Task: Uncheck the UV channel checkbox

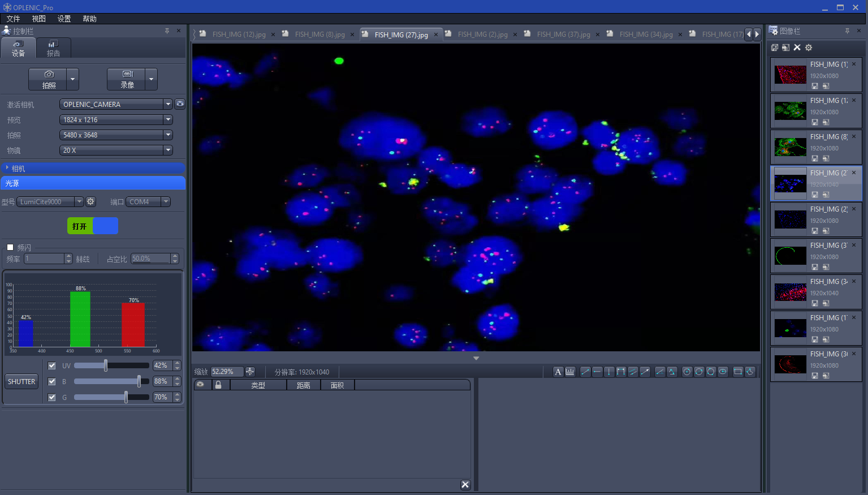Action: [52, 365]
